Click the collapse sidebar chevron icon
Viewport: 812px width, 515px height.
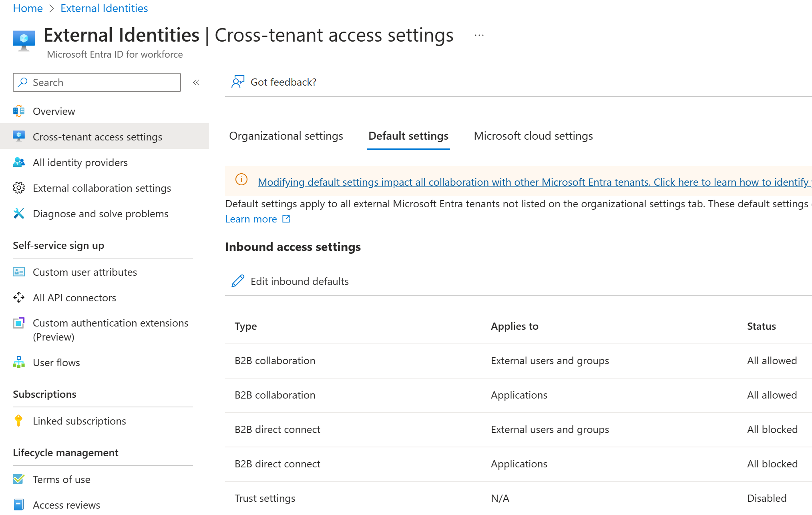[x=196, y=82]
